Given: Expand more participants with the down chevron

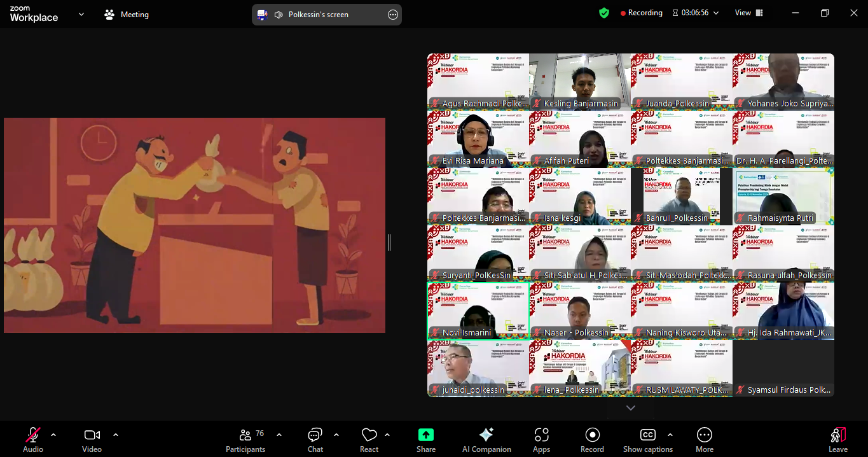Looking at the screenshot, I should [630, 407].
